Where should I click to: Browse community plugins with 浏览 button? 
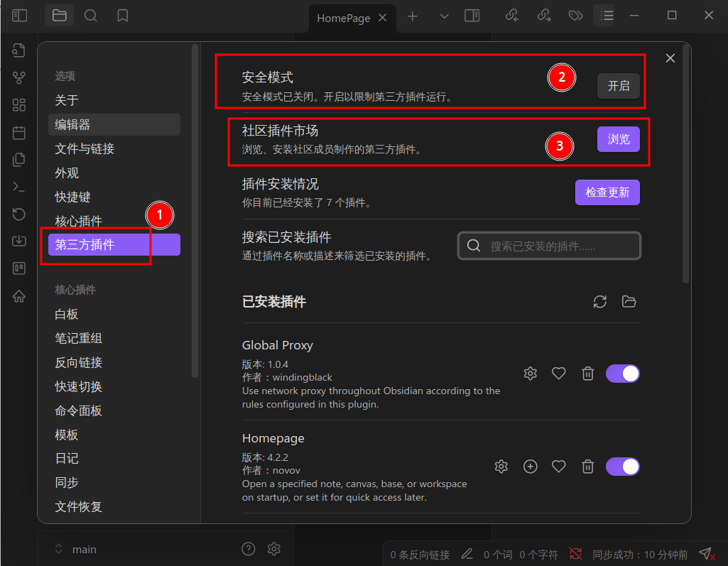(619, 139)
